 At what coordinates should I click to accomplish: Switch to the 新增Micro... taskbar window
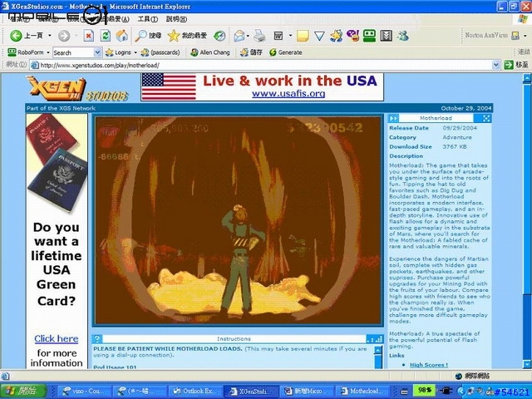pos(307,391)
